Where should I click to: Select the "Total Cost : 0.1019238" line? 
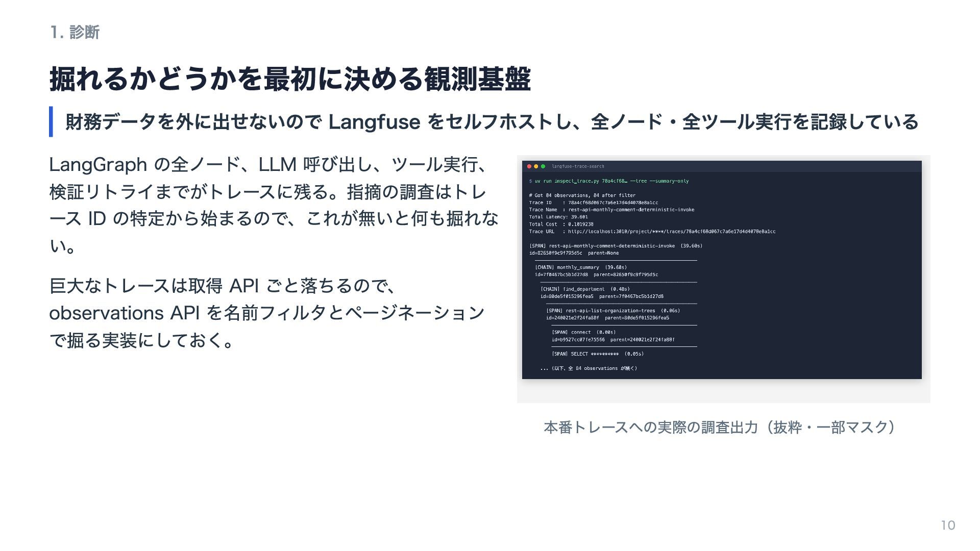[x=561, y=224]
